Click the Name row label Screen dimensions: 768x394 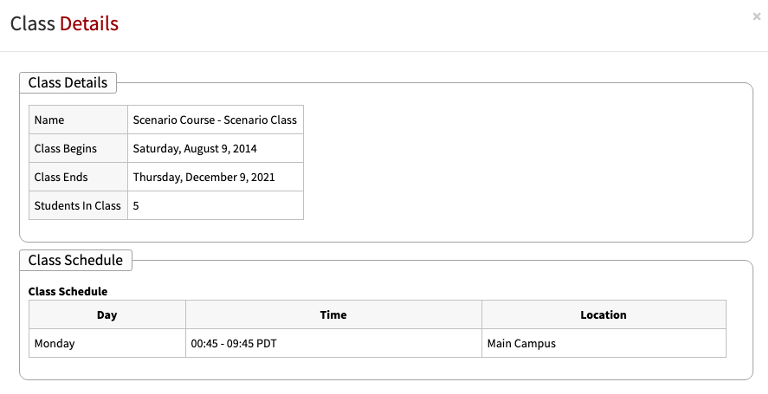coord(78,120)
